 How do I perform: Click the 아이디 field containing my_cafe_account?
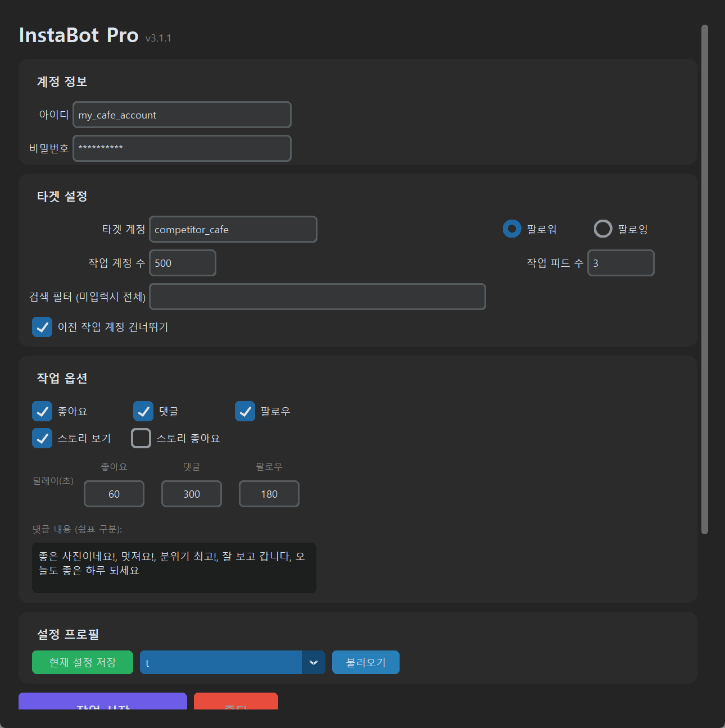182,115
